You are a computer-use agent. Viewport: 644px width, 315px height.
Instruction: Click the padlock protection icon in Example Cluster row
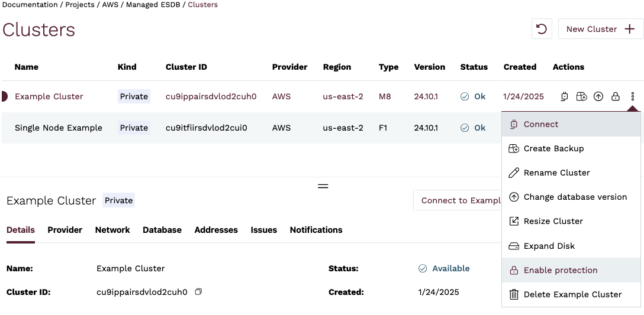(616, 96)
